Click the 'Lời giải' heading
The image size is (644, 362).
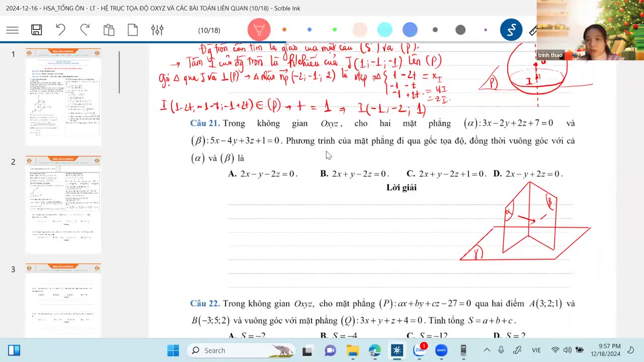click(x=401, y=188)
